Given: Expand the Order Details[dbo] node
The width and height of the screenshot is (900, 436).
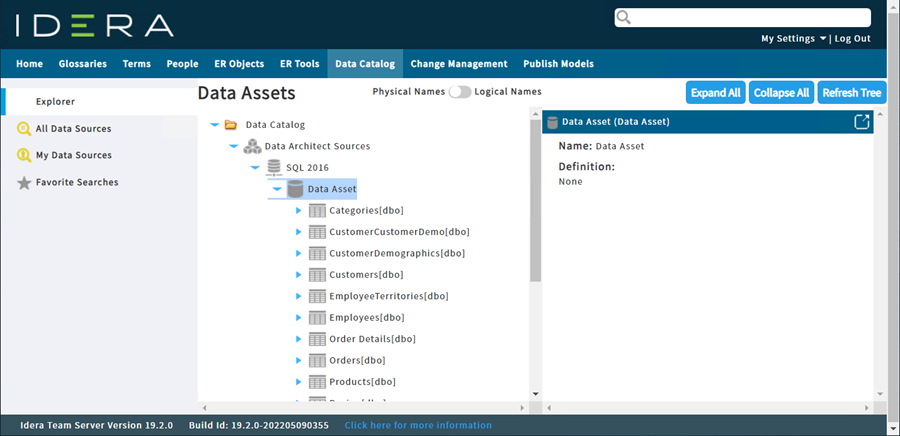Looking at the screenshot, I should [298, 339].
